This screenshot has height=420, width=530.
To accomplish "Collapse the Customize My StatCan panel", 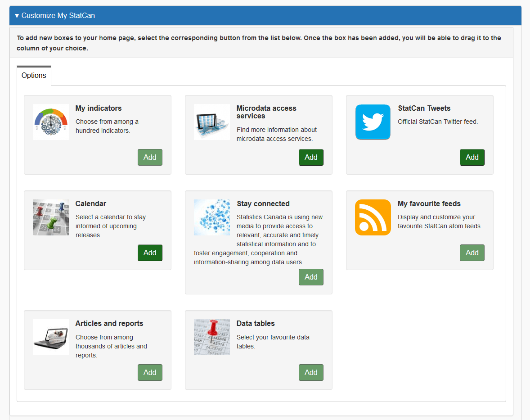I will coord(55,16).
